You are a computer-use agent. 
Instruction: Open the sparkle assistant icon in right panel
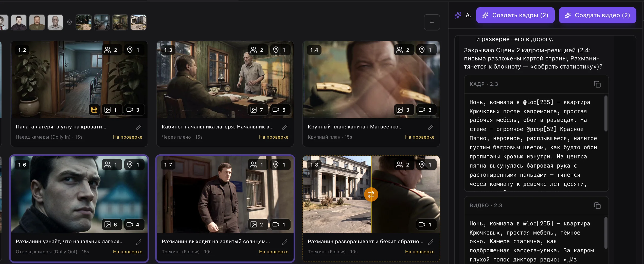[x=458, y=15]
